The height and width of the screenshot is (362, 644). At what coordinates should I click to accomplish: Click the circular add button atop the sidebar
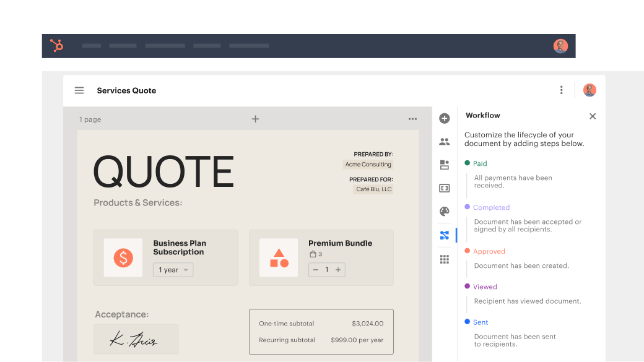(445, 118)
